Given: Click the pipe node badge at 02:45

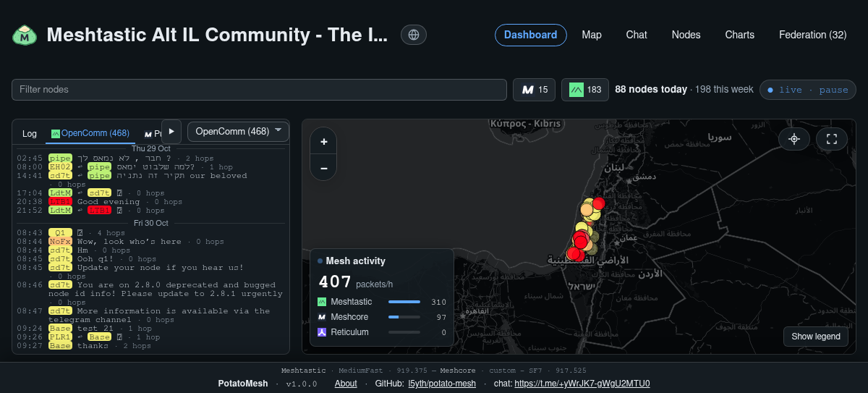Looking at the screenshot, I should [60, 158].
